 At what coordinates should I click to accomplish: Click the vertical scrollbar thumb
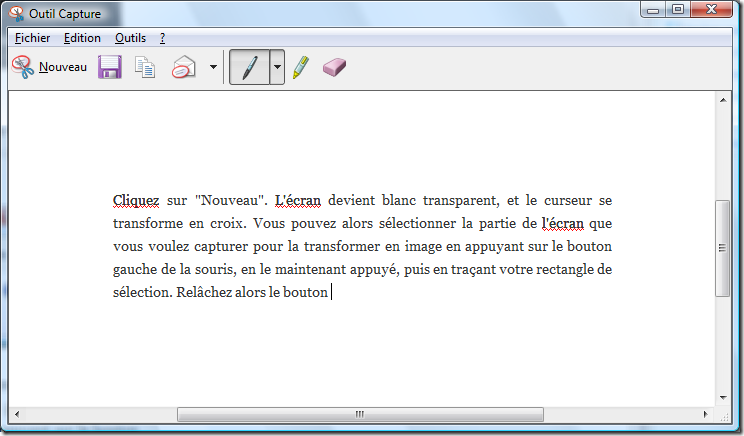722,248
